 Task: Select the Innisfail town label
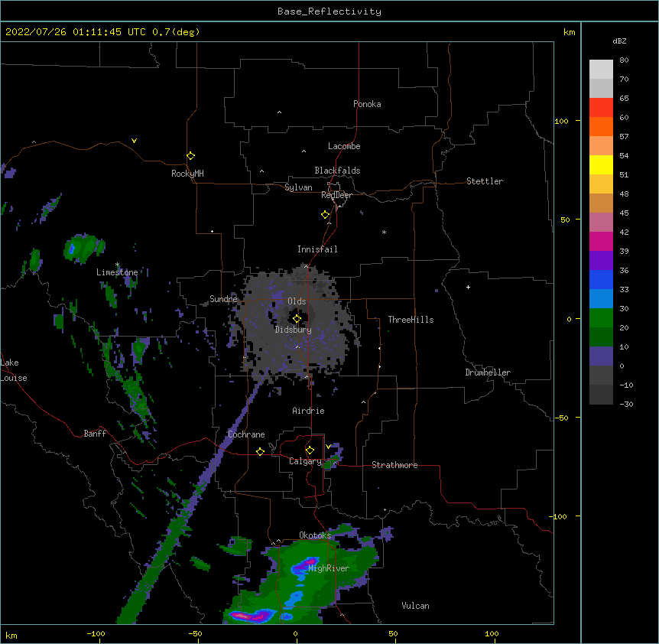[317, 249]
